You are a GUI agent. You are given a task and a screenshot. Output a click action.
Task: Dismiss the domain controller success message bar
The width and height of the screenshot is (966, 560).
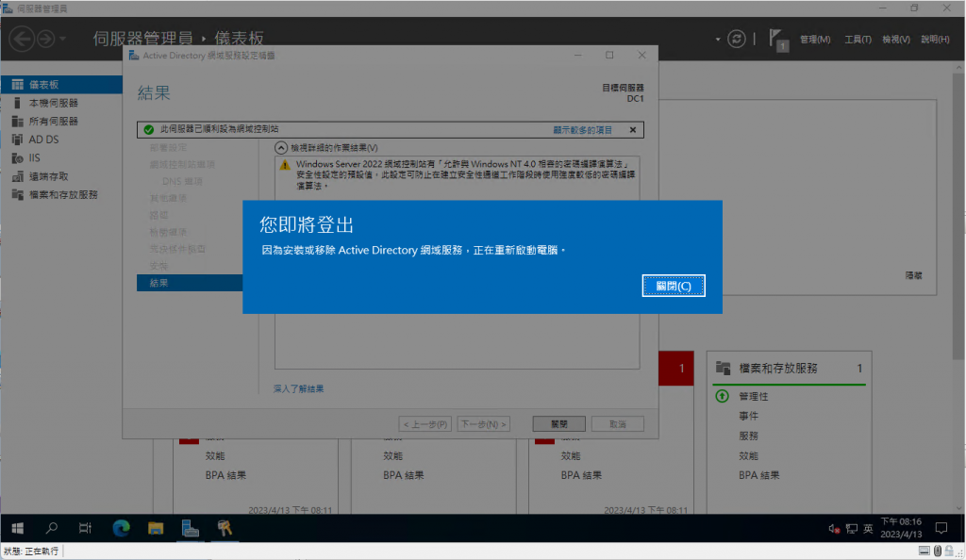coord(633,130)
